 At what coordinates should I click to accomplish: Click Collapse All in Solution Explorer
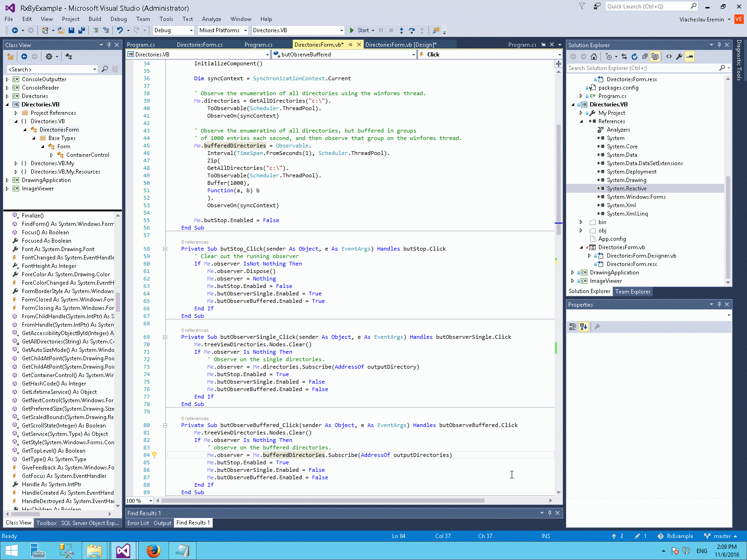(645, 56)
